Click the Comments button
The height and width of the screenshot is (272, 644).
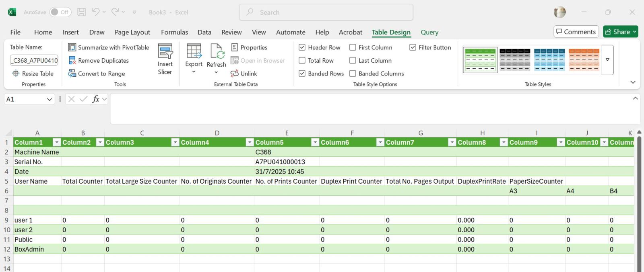[576, 32]
